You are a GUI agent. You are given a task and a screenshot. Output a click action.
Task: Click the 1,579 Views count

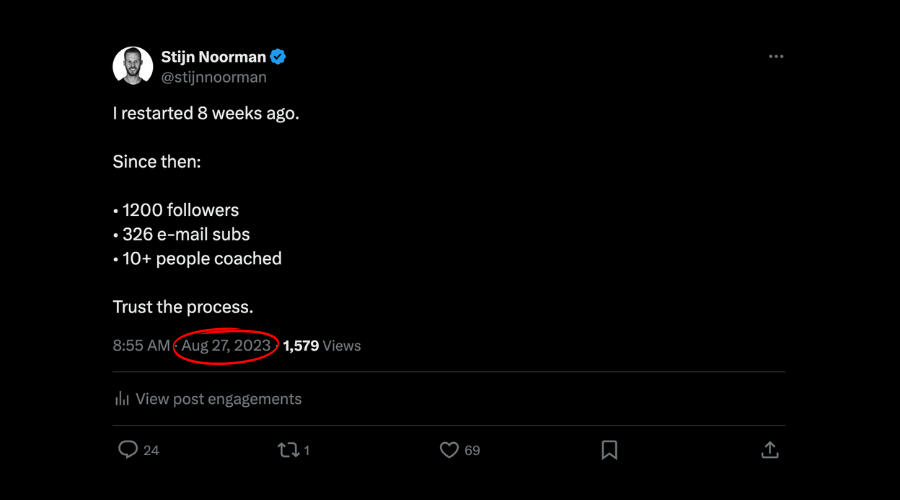(x=322, y=346)
